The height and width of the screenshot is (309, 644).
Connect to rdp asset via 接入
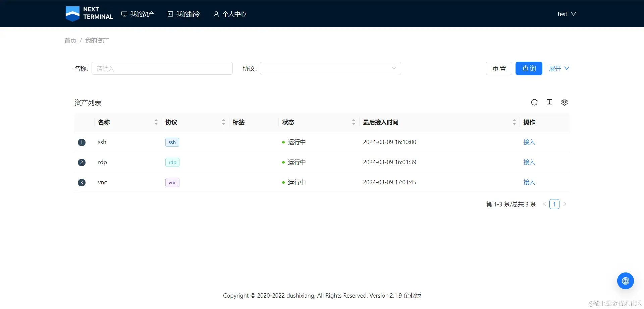point(529,162)
